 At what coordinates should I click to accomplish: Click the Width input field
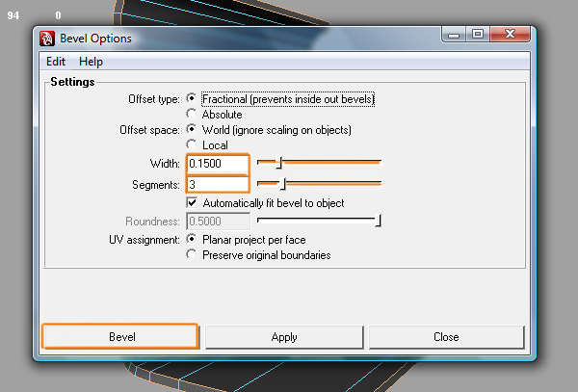[x=218, y=163]
